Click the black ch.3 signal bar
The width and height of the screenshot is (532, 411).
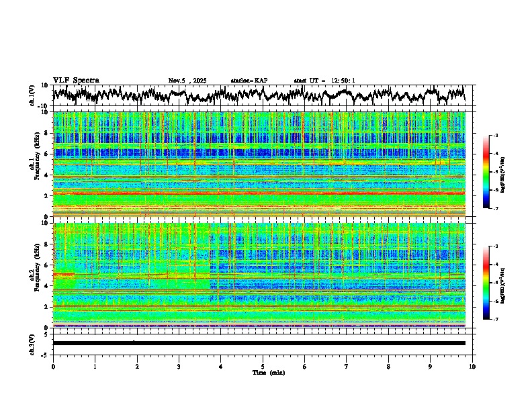(x=259, y=343)
